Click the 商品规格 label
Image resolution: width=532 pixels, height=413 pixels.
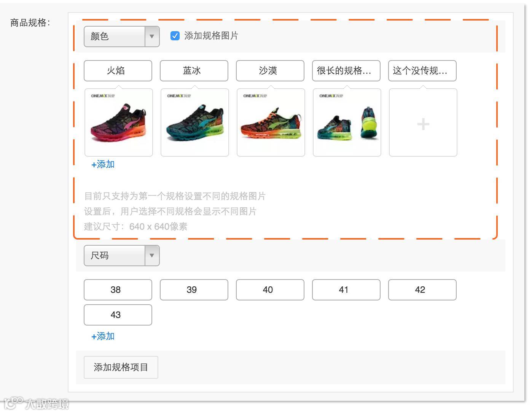[x=30, y=23]
